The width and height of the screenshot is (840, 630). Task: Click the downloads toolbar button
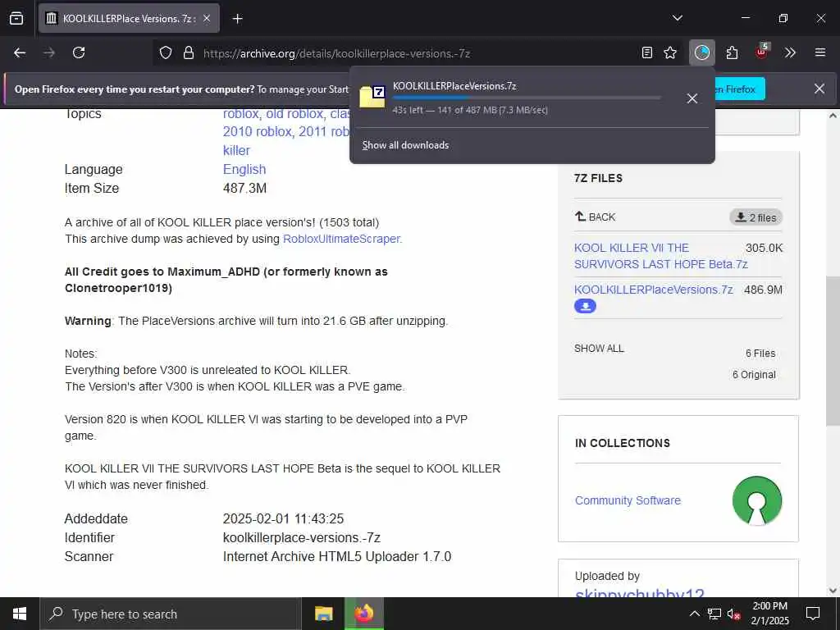702,52
